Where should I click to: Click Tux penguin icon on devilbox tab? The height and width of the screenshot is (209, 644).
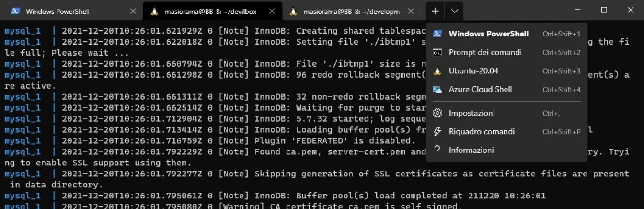click(x=154, y=11)
